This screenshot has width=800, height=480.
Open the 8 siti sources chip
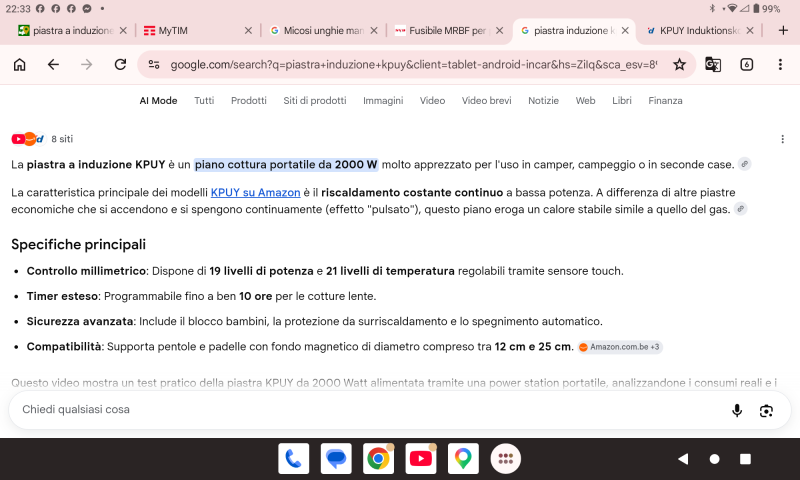click(42, 139)
